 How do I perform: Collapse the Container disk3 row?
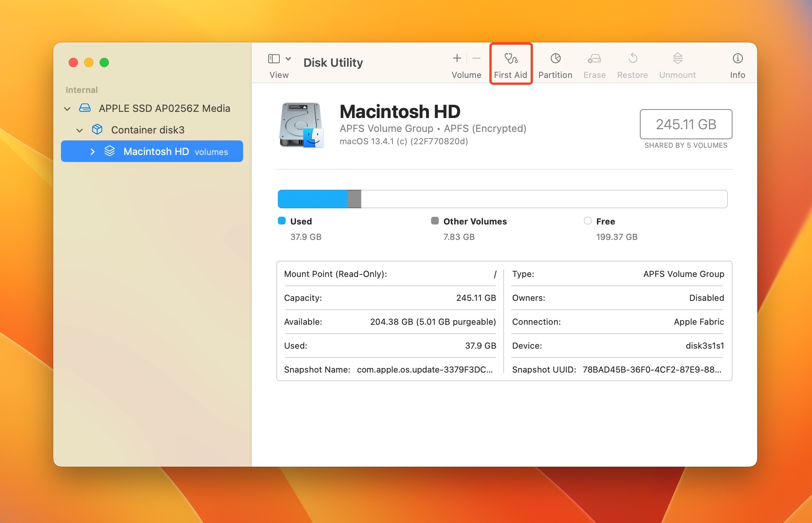point(80,130)
